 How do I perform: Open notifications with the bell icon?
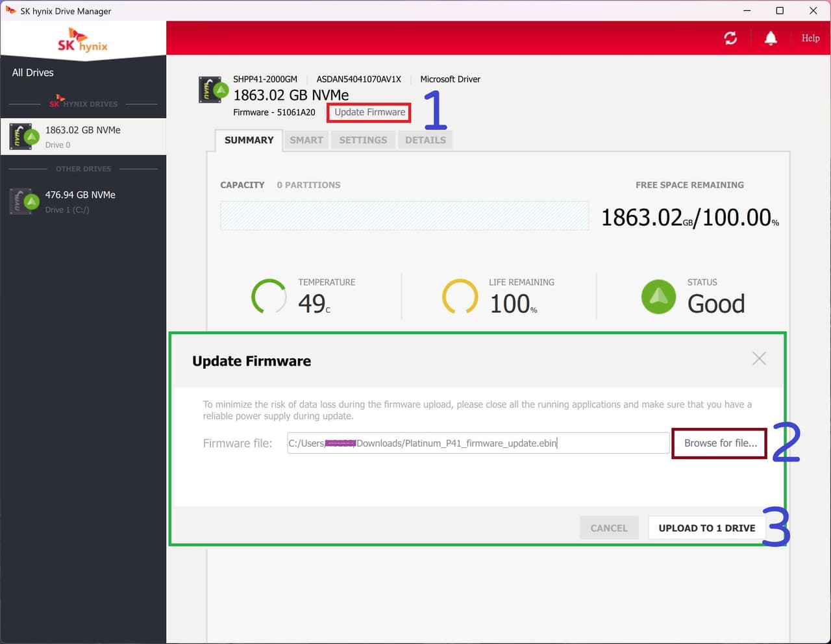(x=771, y=38)
